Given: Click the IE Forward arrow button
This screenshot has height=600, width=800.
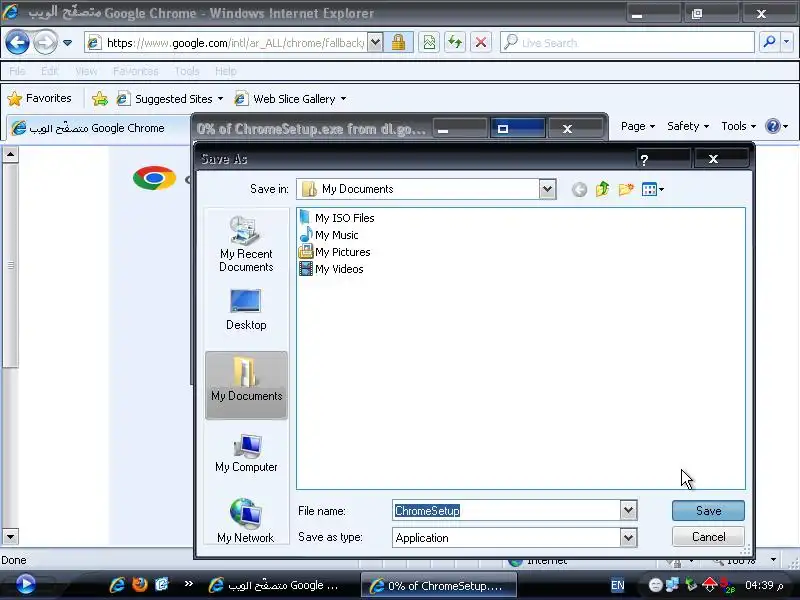Looking at the screenshot, I should (x=45, y=42).
